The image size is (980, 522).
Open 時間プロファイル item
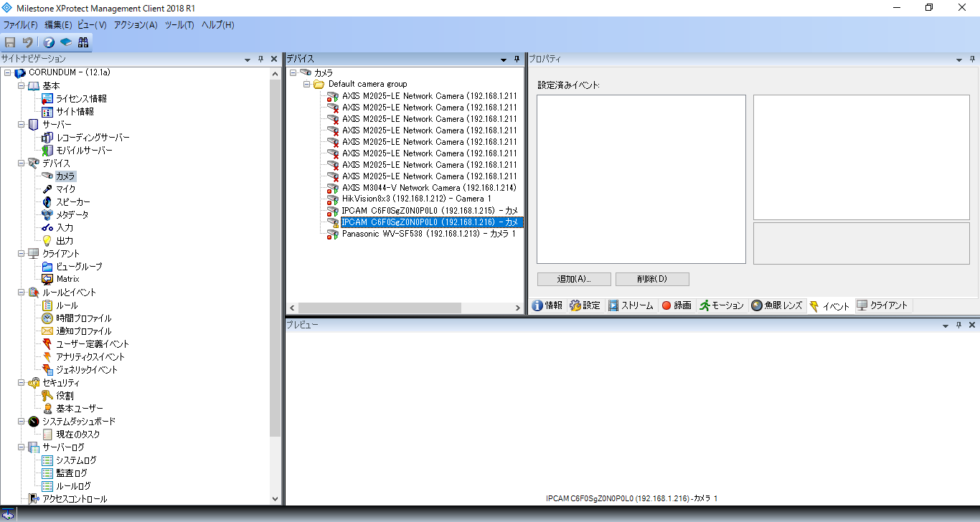[84, 318]
